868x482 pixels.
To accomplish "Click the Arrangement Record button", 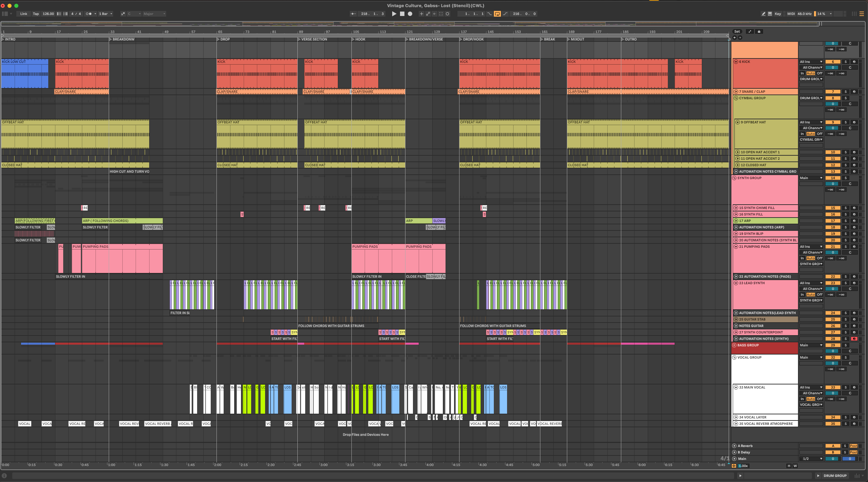I will point(410,14).
